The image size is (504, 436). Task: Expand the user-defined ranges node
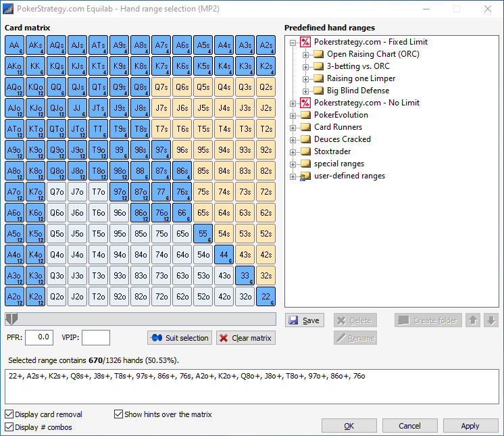[x=293, y=177]
